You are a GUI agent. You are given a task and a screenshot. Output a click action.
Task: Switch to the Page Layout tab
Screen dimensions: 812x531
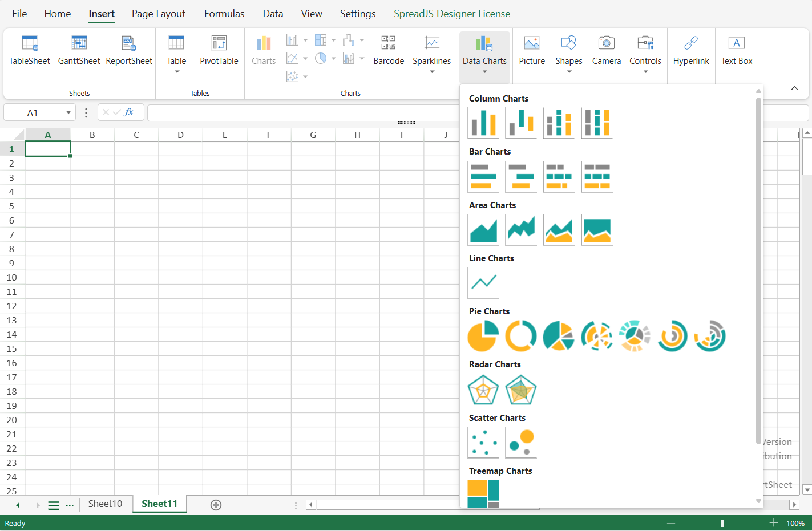tap(159, 14)
